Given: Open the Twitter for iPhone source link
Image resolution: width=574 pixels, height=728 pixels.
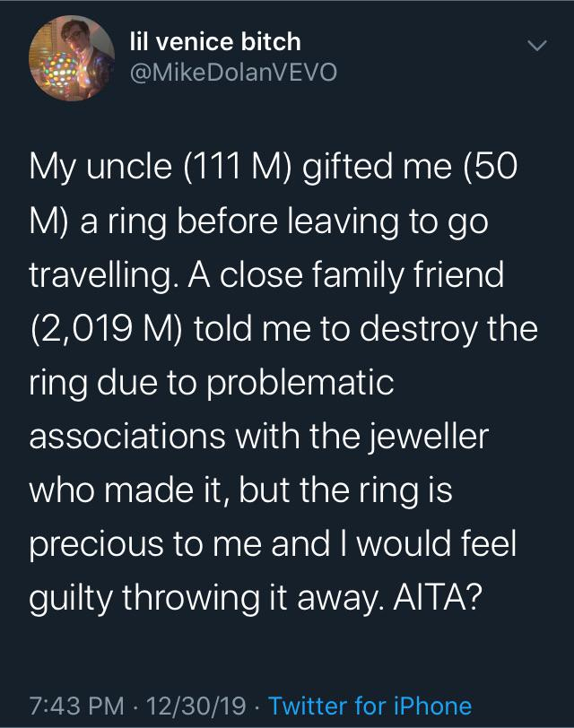Looking at the screenshot, I should [x=370, y=706].
